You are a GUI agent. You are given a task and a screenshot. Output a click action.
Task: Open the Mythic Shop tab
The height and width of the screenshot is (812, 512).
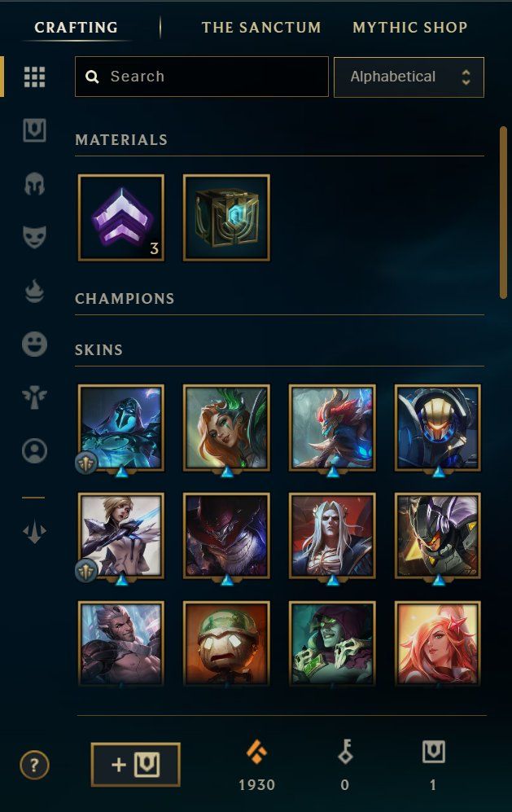(410, 28)
